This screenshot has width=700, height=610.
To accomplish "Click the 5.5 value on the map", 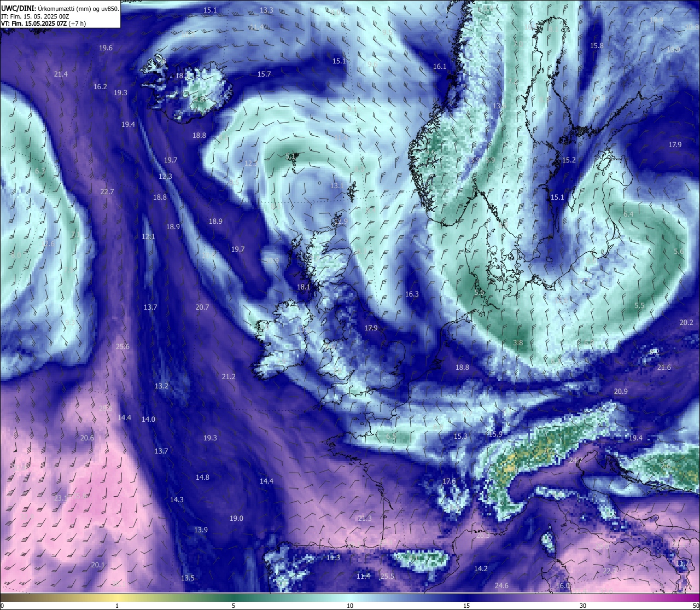I will [639, 306].
